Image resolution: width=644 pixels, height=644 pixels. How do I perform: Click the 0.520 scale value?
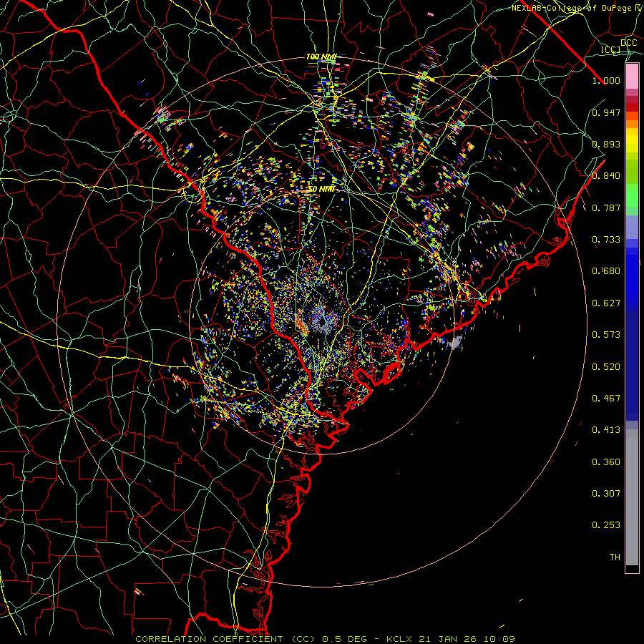606,367
